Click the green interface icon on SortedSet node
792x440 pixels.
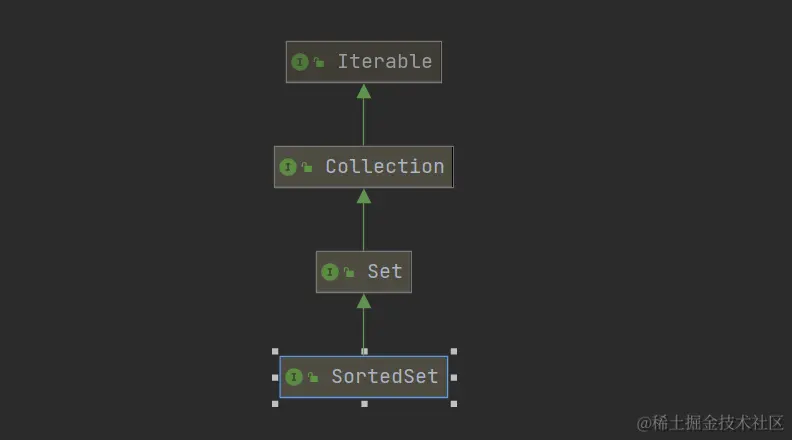(x=294, y=377)
